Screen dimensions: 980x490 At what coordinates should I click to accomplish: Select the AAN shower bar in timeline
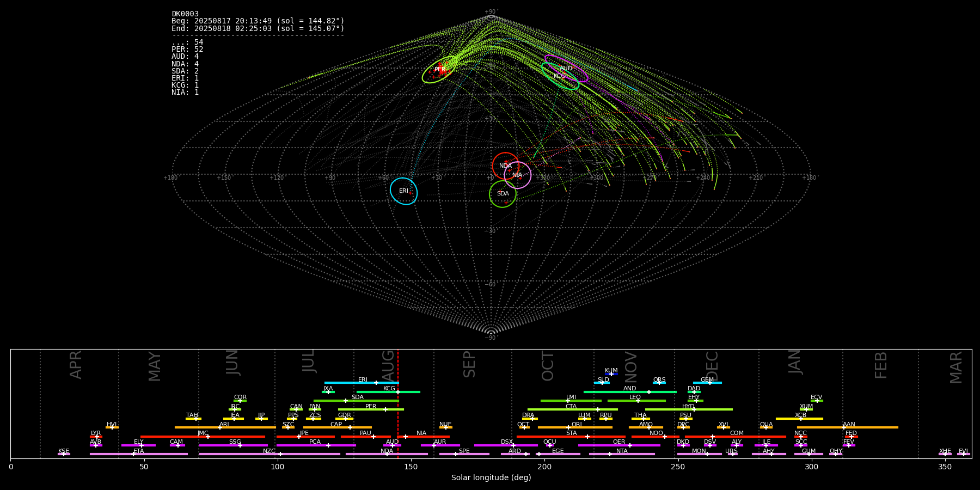(848, 427)
